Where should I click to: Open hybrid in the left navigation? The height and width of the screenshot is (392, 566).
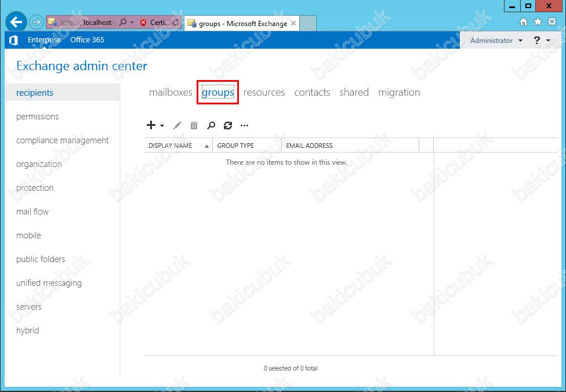click(x=27, y=331)
